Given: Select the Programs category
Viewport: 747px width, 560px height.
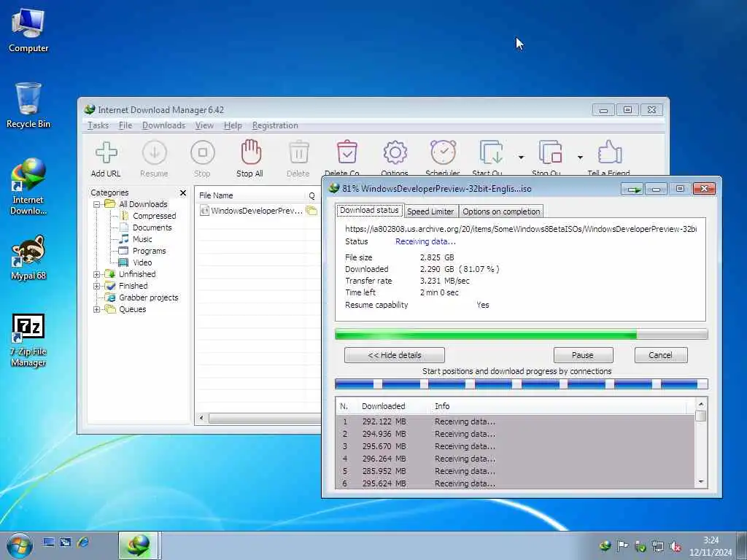Looking at the screenshot, I should (x=149, y=251).
